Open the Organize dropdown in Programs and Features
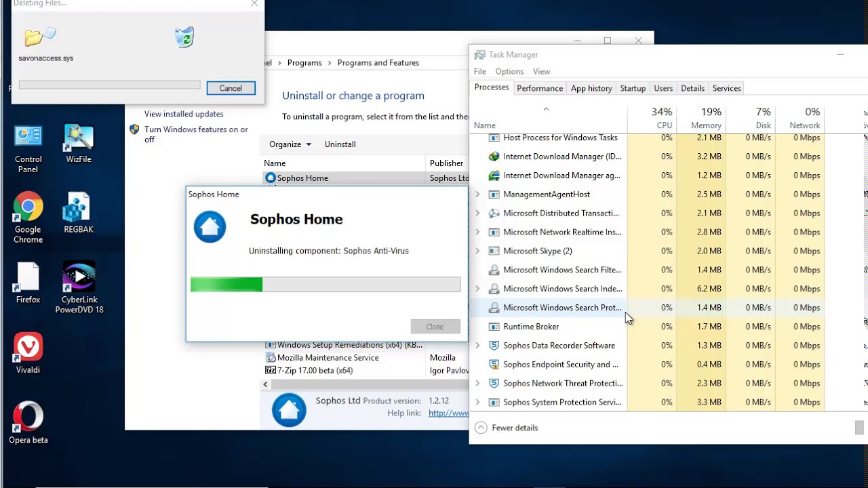 (x=290, y=144)
